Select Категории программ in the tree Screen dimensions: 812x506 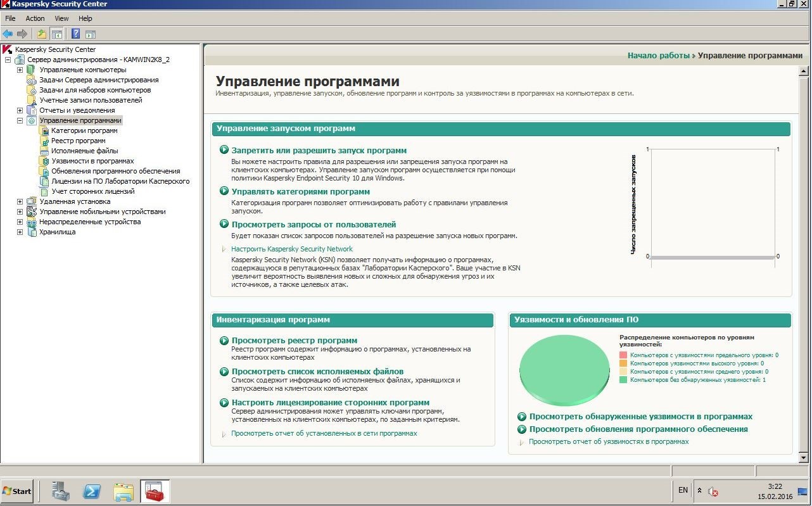tap(84, 130)
